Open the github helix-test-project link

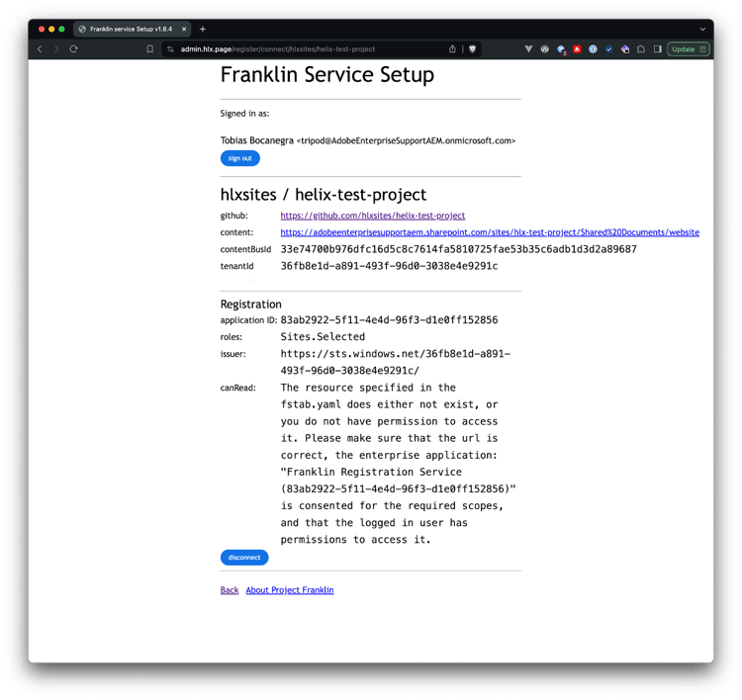coord(373,216)
